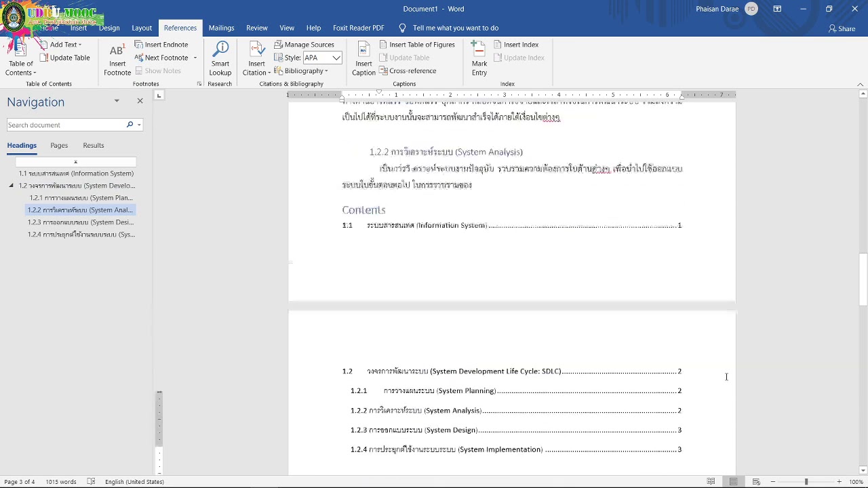Switch to Results tab in Navigation pane

(94, 145)
